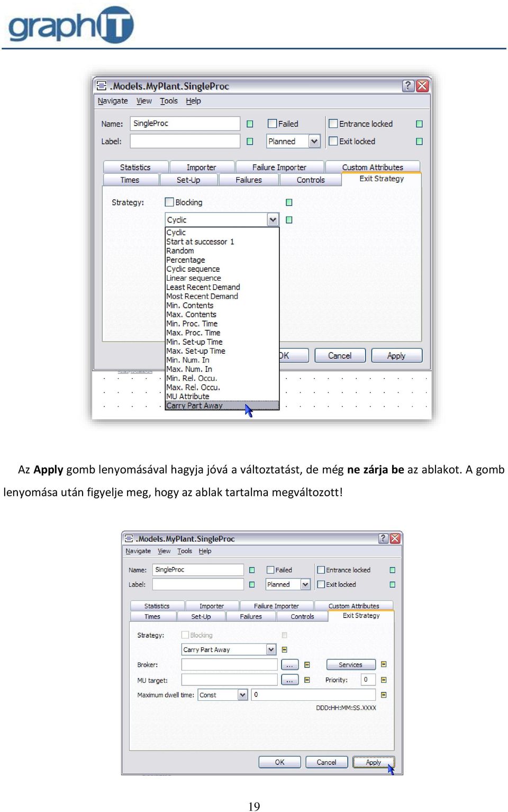This screenshot has height=812, width=508.
Task: Open the Const dropdown for Maximum dwell time
Action: (243, 694)
